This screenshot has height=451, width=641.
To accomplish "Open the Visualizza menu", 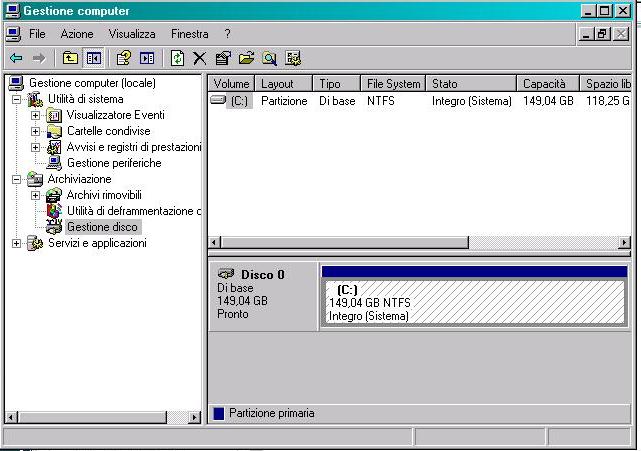I will point(132,34).
